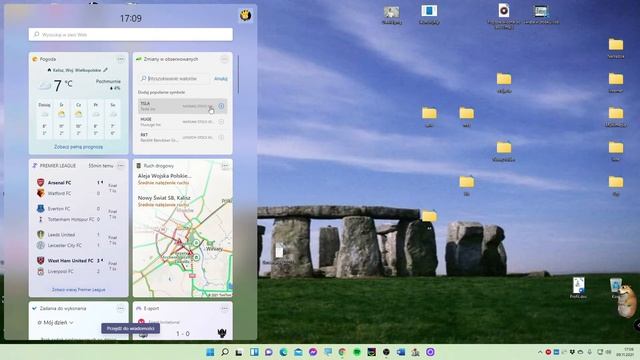Toggle Widgets button on taskbar
The width and height of the screenshot is (640, 360).
(x=254, y=352)
